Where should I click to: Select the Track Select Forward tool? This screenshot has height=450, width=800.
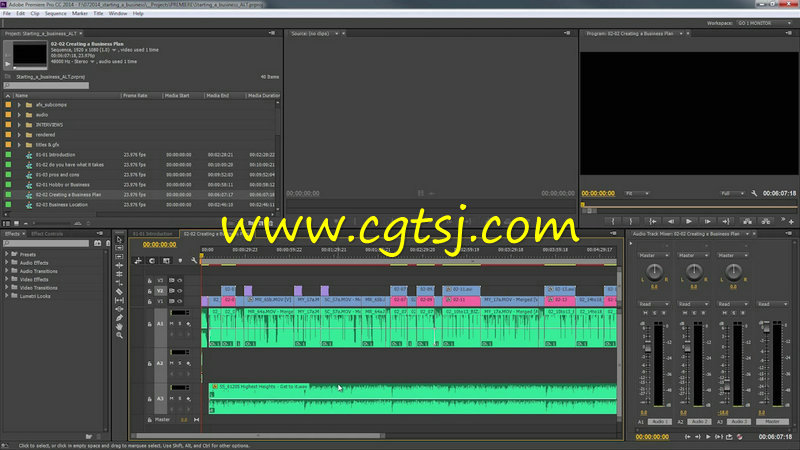point(119,248)
